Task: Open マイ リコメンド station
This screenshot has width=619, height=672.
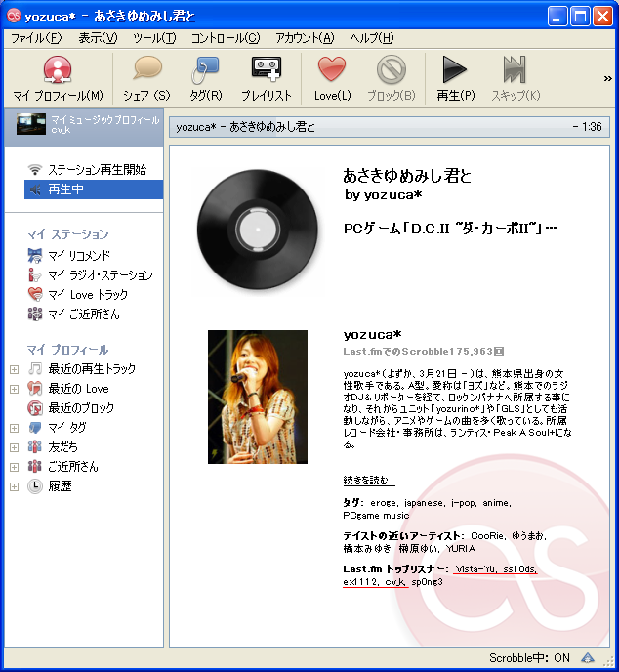Action: point(68,256)
